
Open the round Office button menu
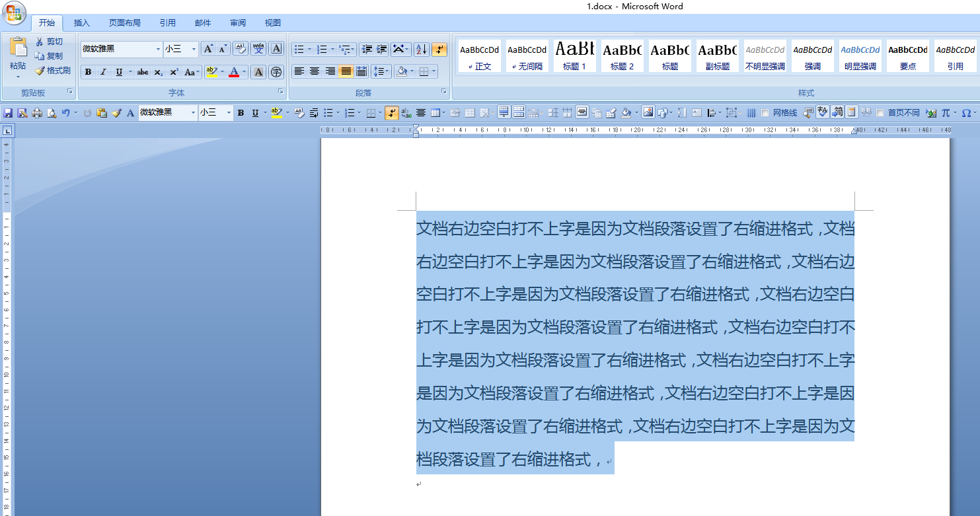(x=13, y=12)
